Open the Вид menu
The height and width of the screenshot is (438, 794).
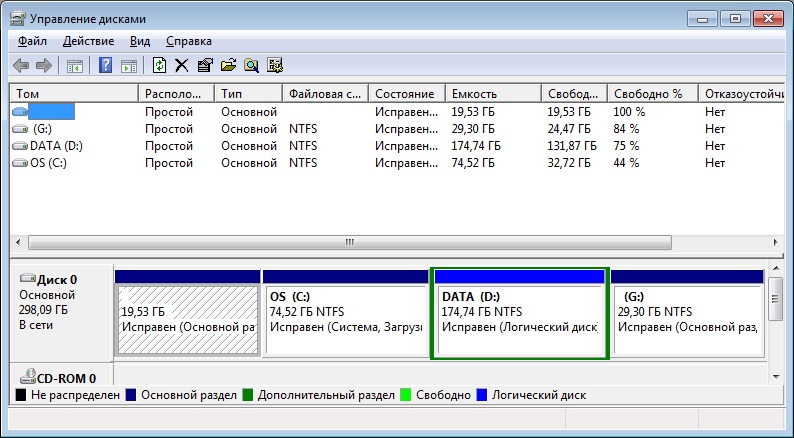pyautogui.click(x=140, y=41)
